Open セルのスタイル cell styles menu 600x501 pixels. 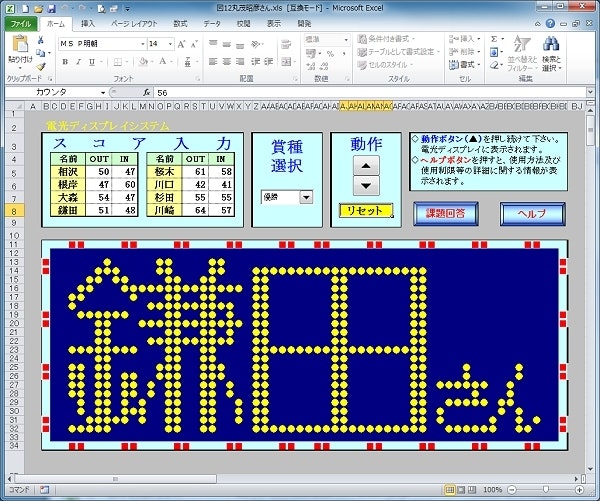[385, 65]
